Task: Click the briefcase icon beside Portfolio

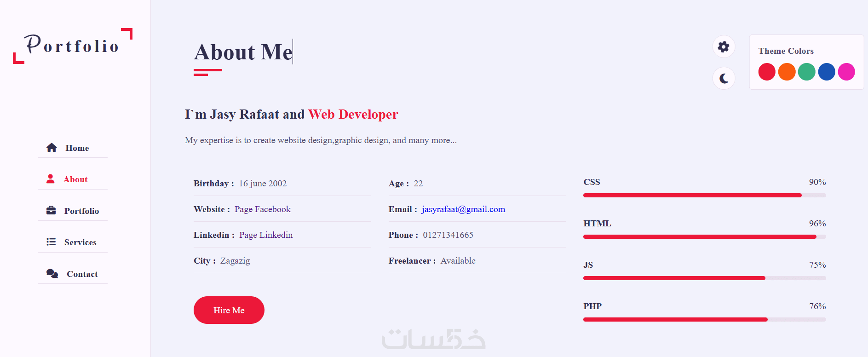Action: [51, 211]
